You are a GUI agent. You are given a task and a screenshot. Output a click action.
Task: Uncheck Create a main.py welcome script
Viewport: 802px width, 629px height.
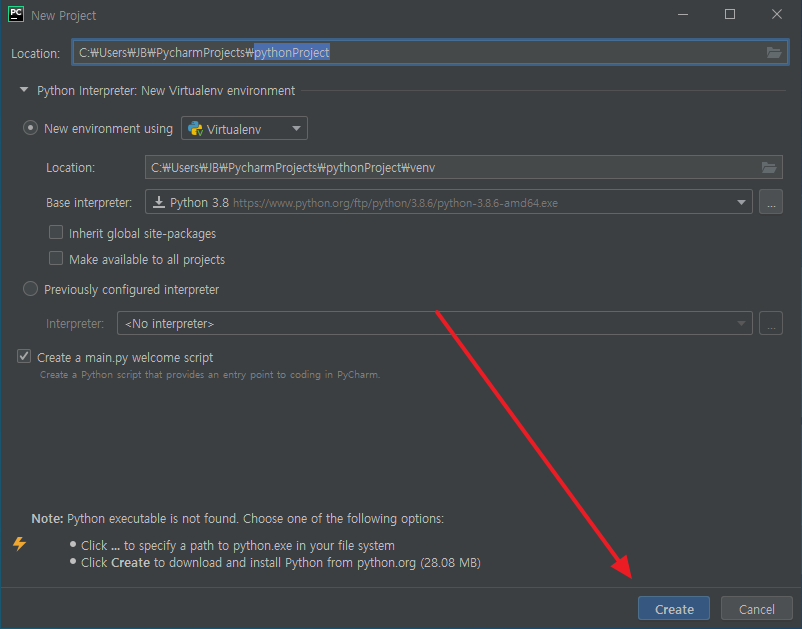tap(24, 356)
